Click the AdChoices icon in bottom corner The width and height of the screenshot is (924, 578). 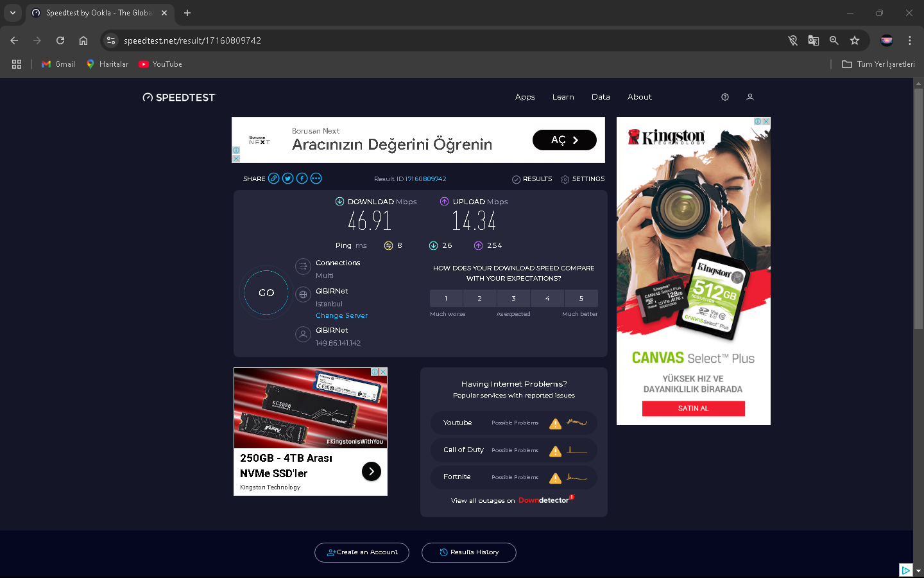[906, 570]
